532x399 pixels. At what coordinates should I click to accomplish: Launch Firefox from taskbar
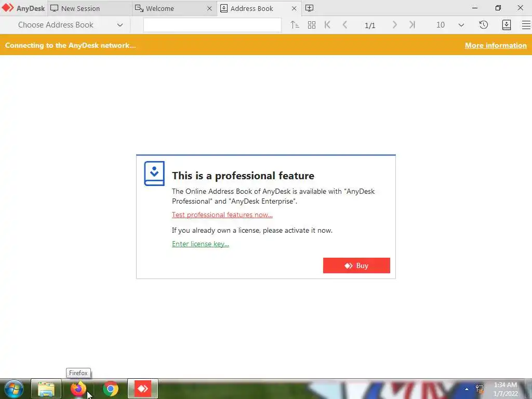(x=78, y=389)
